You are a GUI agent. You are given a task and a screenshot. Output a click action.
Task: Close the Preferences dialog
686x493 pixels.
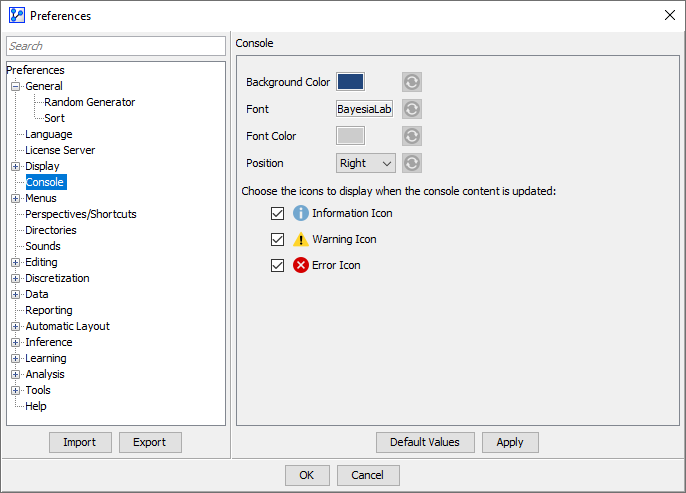pos(669,15)
